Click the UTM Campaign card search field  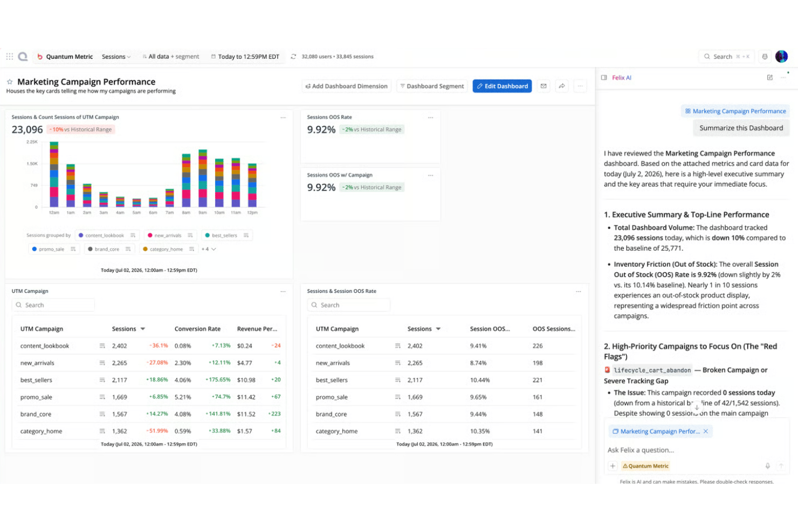click(53, 305)
